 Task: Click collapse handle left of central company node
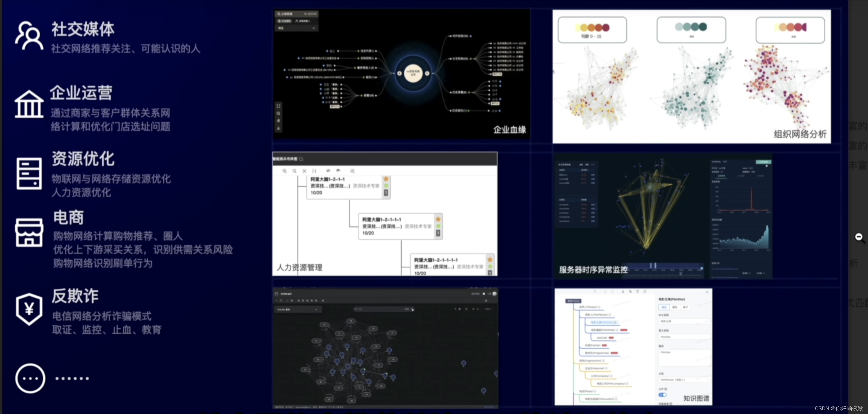[399, 73]
